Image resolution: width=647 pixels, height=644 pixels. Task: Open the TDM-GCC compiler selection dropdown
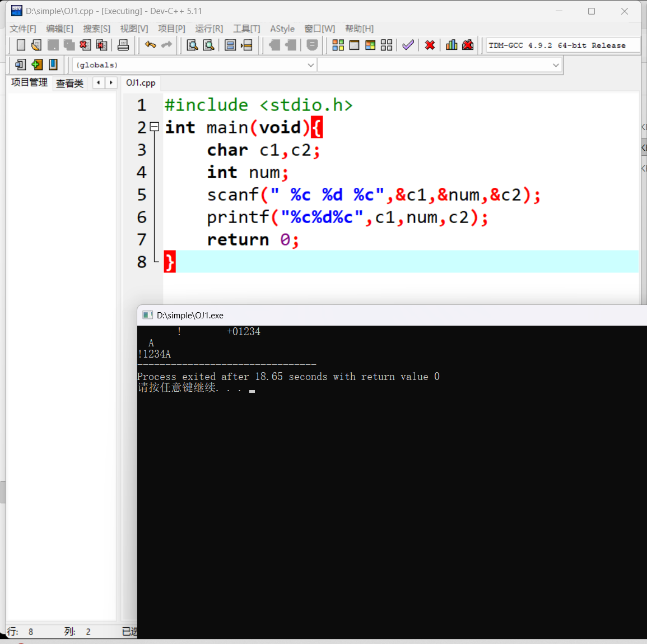tap(563, 45)
